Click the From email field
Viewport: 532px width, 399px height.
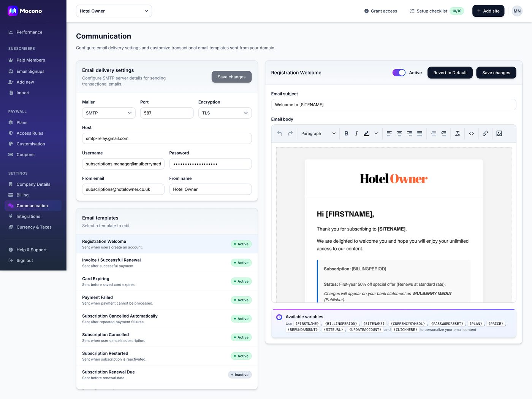click(123, 189)
